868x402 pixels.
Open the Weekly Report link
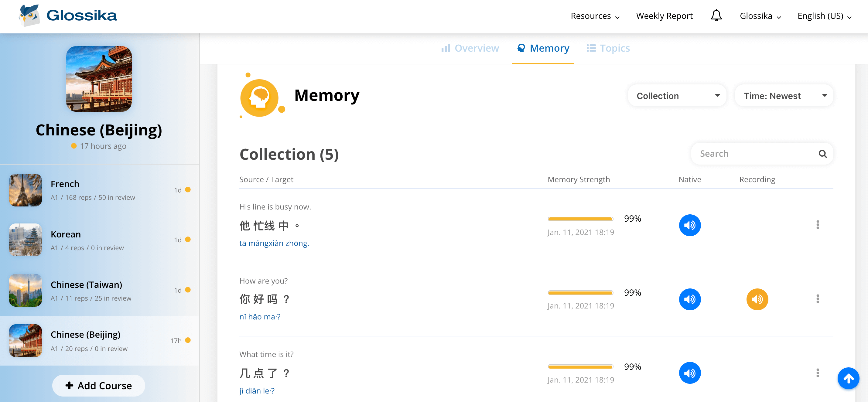664,16
